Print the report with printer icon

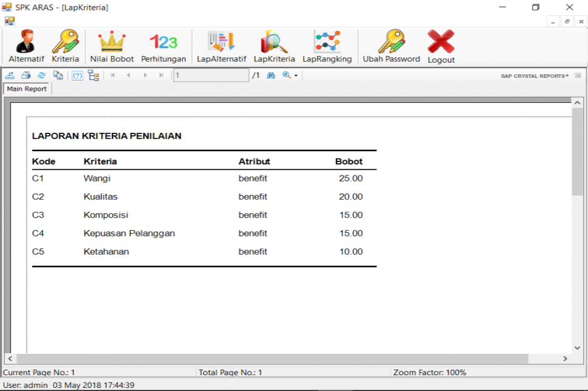[x=26, y=76]
